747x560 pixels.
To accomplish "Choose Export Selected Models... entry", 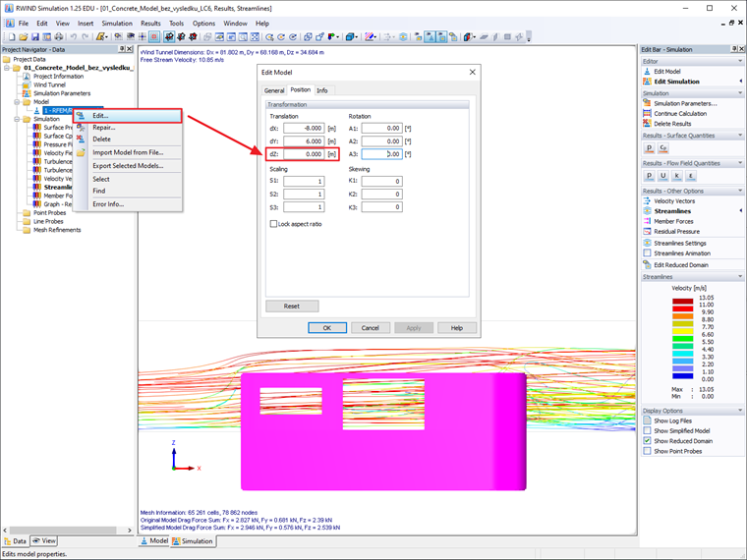I will tap(128, 166).
